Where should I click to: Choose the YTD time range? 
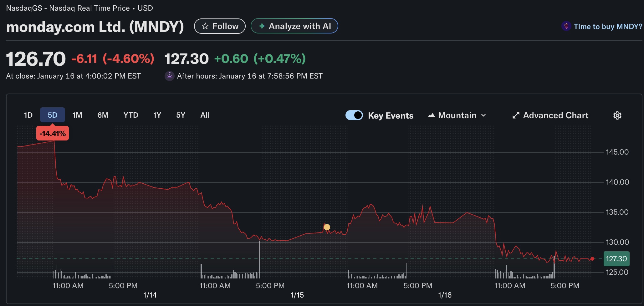(131, 115)
